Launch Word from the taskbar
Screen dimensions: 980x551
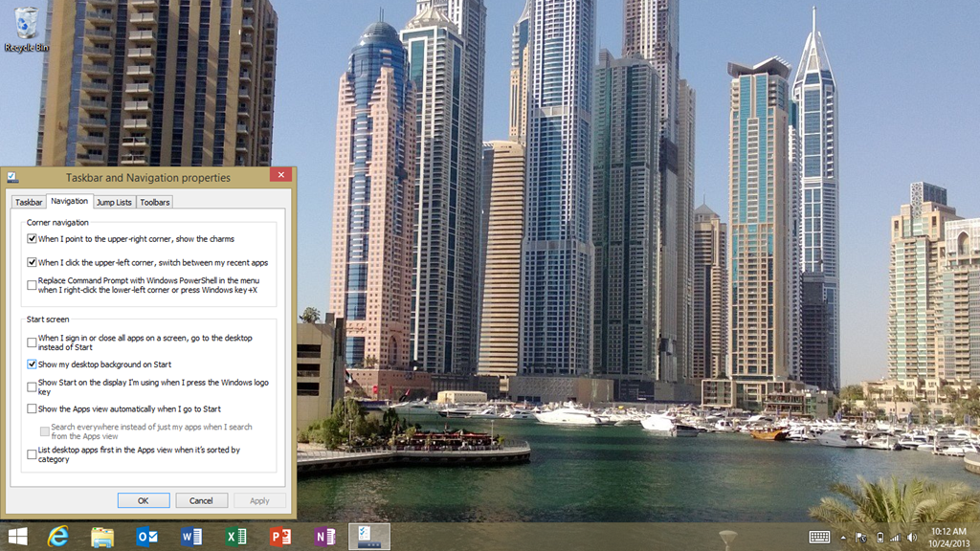click(x=191, y=537)
